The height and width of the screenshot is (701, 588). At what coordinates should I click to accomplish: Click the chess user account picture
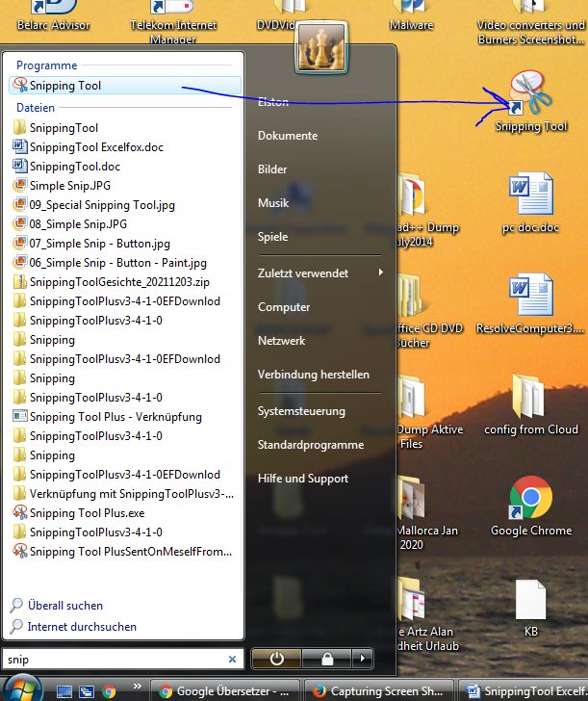click(321, 47)
